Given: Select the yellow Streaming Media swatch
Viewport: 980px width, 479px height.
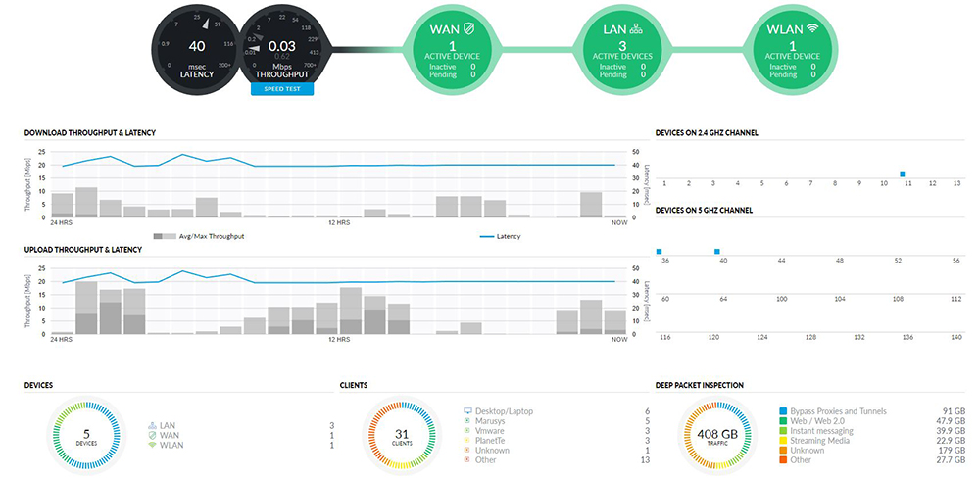Looking at the screenshot, I should pos(784,441).
